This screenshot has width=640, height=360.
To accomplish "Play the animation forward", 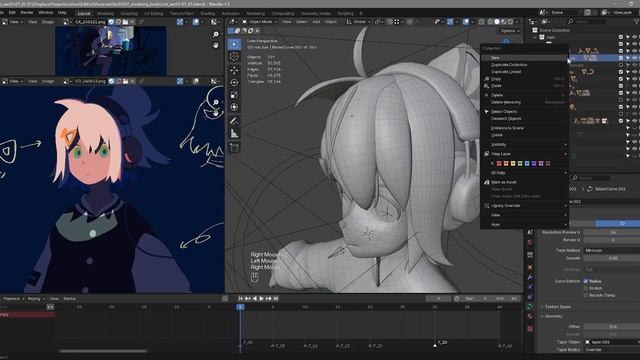I will click(262, 298).
